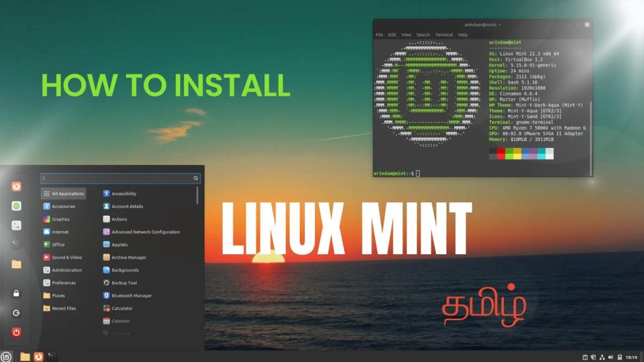This screenshot has height=362, width=644.
Task: Launch Firefox from the menu favorites sidebar
Action: point(17,187)
